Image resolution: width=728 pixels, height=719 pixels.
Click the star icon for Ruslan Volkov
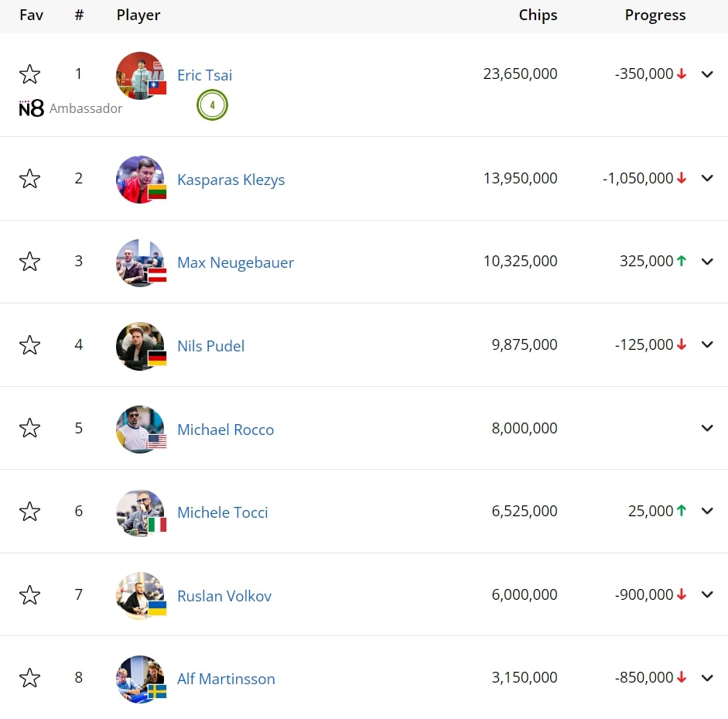29,595
